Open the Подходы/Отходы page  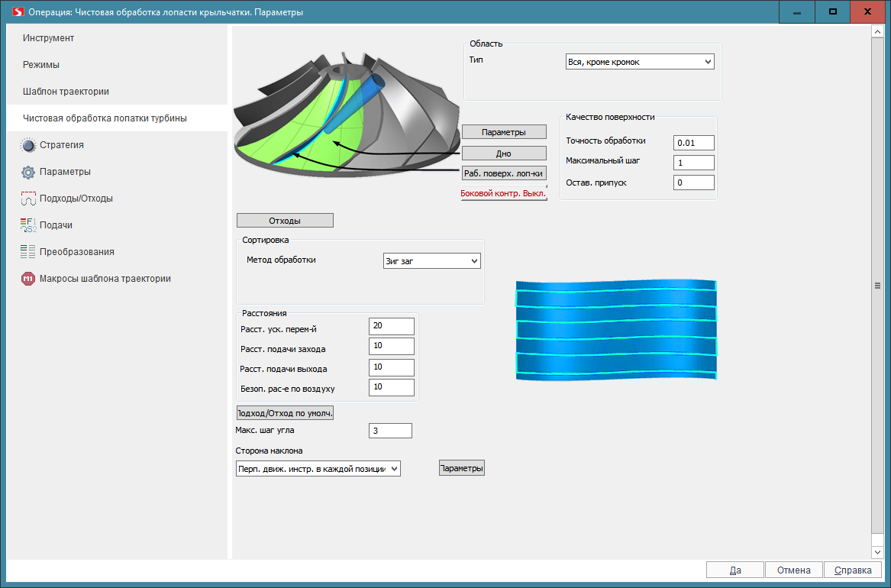tap(76, 199)
